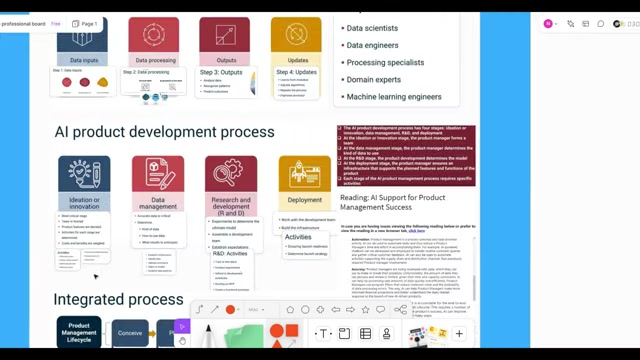
Task: Click the Free plan badge
Action: coord(56,24)
